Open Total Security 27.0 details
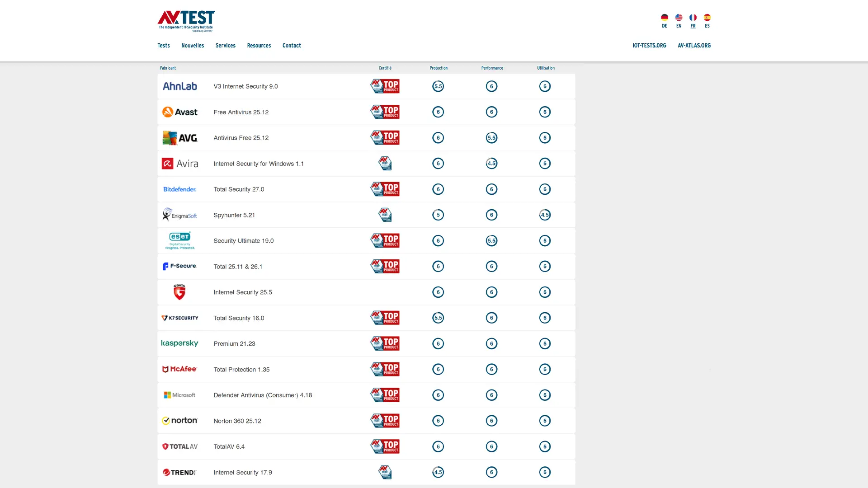The image size is (868, 488). tap(239, 189)
